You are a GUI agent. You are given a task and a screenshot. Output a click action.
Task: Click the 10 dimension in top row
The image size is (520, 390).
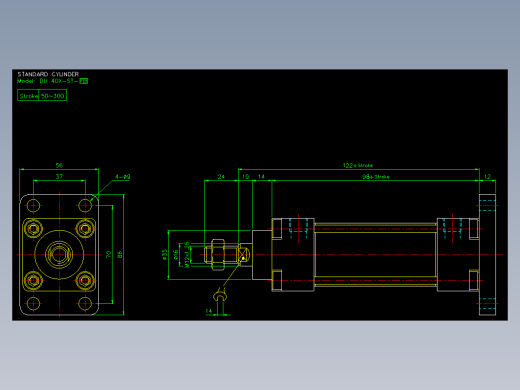tap(245, 177)
